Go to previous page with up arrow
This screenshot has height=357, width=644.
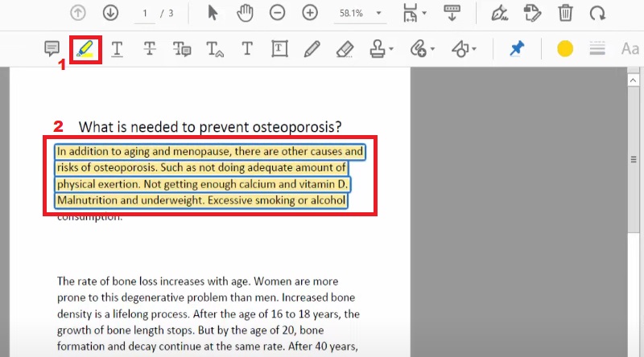coord(77,13)
